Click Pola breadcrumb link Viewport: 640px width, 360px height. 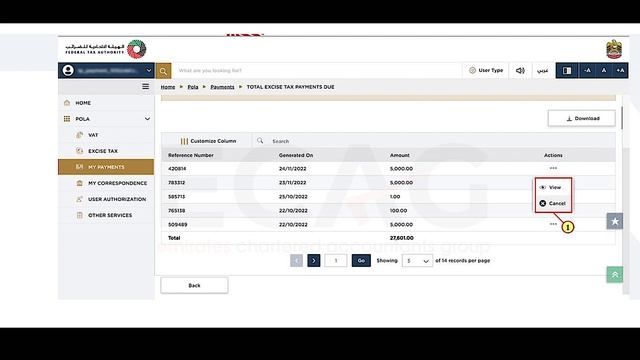[x=193, y=87]
